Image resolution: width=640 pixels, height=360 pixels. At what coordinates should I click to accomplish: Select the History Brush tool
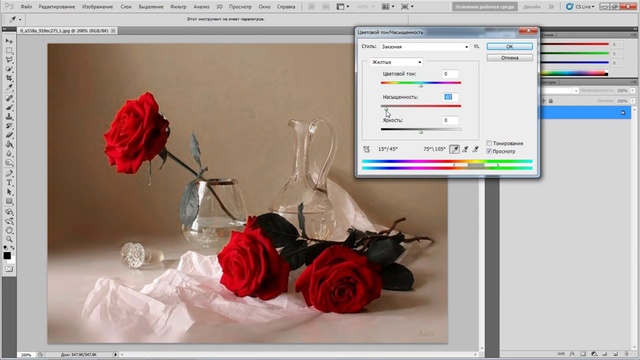[x=9, y=126]
